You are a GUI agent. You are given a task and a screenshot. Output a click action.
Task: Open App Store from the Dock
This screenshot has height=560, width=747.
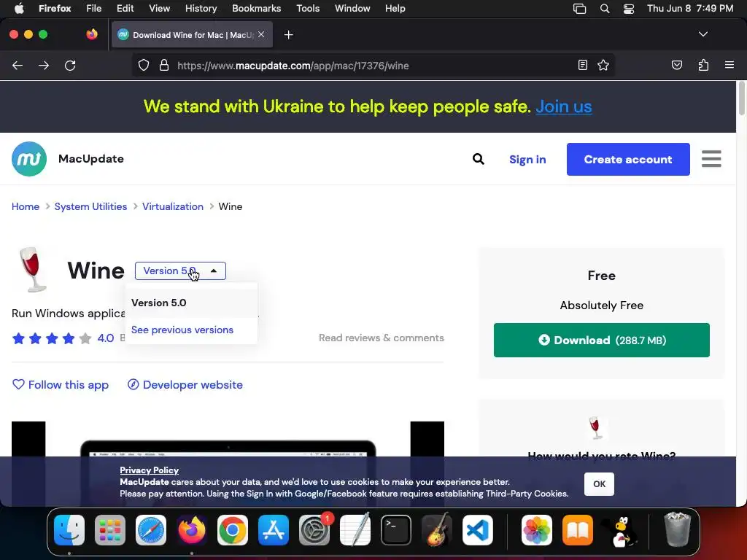coord(274,530)
